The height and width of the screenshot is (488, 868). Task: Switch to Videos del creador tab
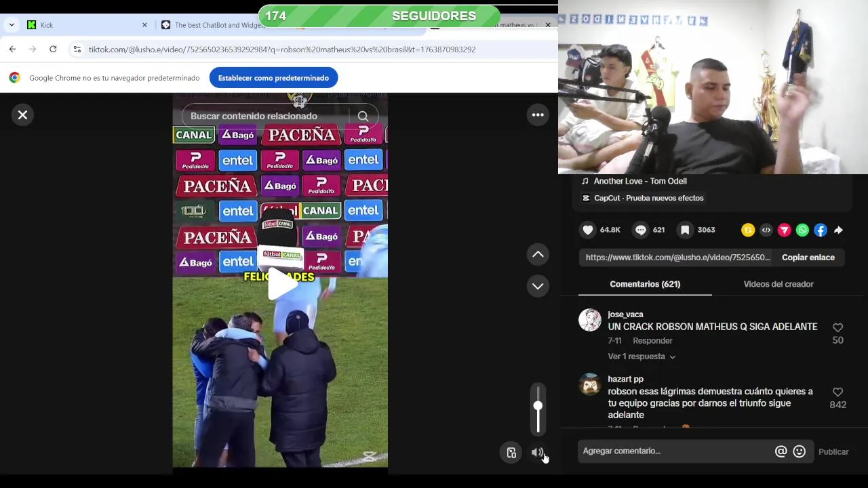tap(778, 284)
